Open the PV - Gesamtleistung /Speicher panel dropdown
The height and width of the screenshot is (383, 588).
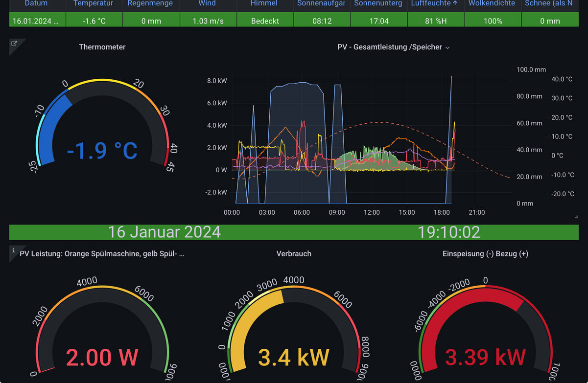click(447, 47)
